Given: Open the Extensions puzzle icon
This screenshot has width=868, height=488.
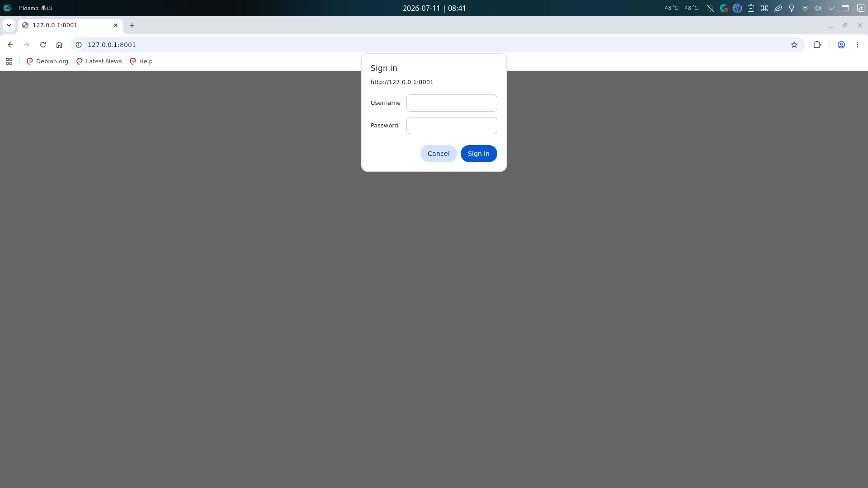Looking at the screenshot, I should (817, 45).
